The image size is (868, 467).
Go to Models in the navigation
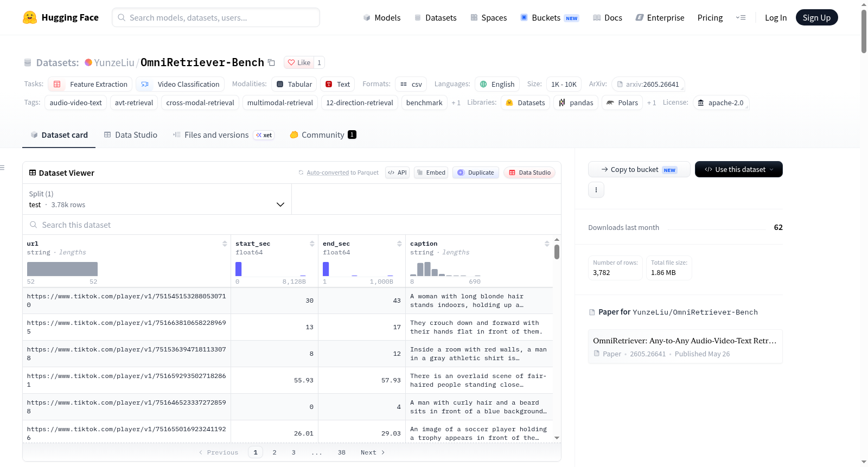(382, 17)
